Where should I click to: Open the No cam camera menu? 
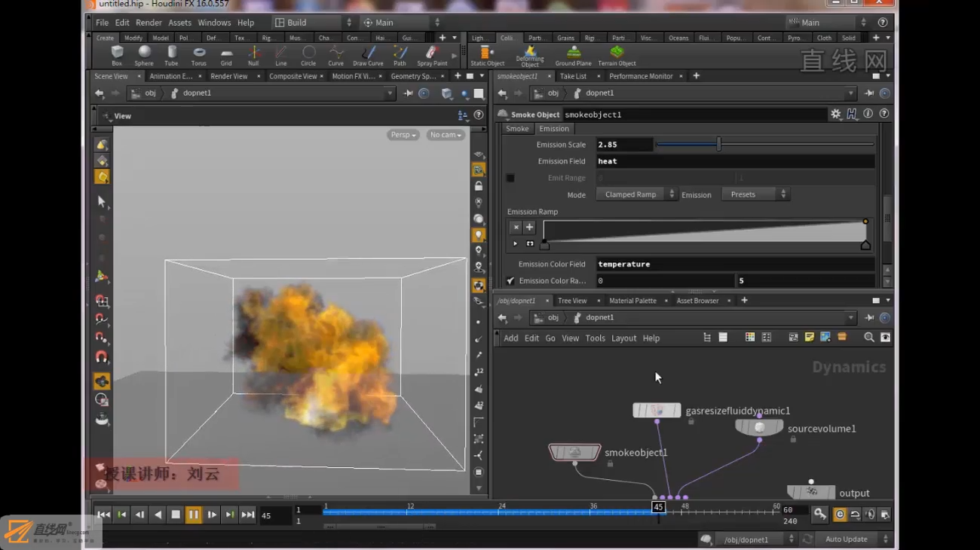446,135
